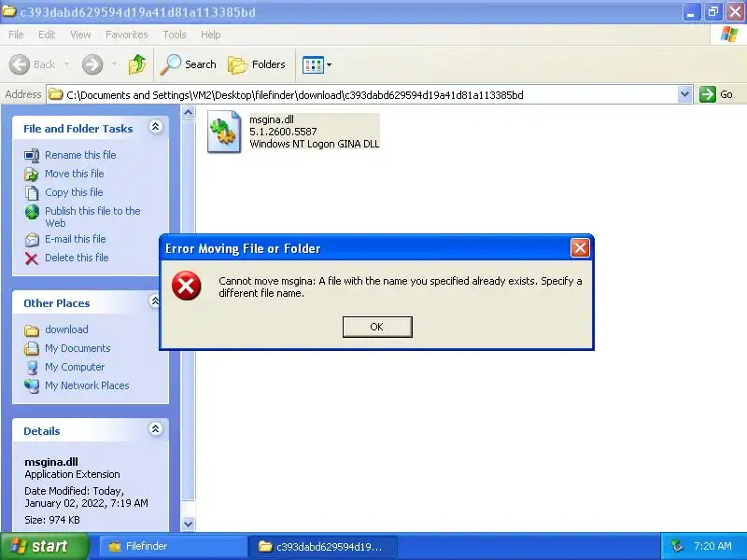Click OK in the error dialog

pos(377,327)
